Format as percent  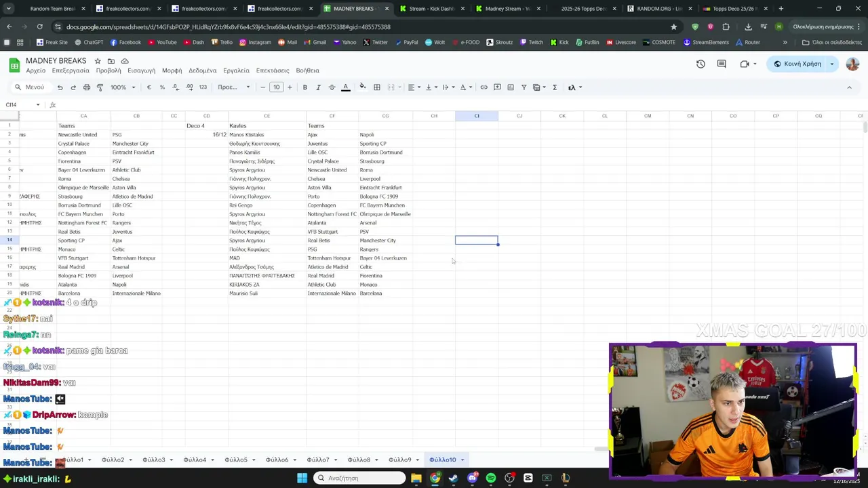point(162,87)
